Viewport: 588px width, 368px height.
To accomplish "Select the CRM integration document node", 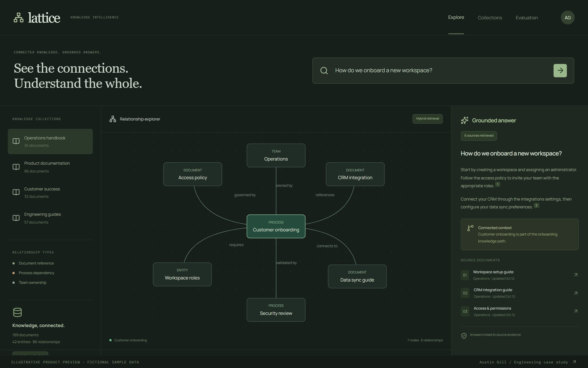I will 355,174.
